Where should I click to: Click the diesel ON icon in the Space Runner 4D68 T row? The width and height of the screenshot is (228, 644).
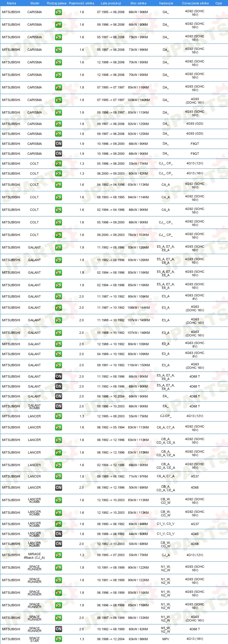click(59, 629)
